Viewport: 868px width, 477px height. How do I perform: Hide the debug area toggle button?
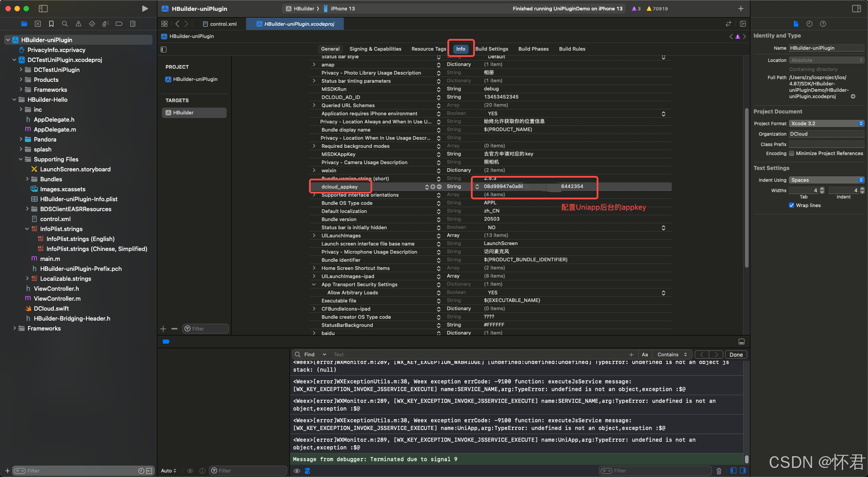click(x=741, y=342)
